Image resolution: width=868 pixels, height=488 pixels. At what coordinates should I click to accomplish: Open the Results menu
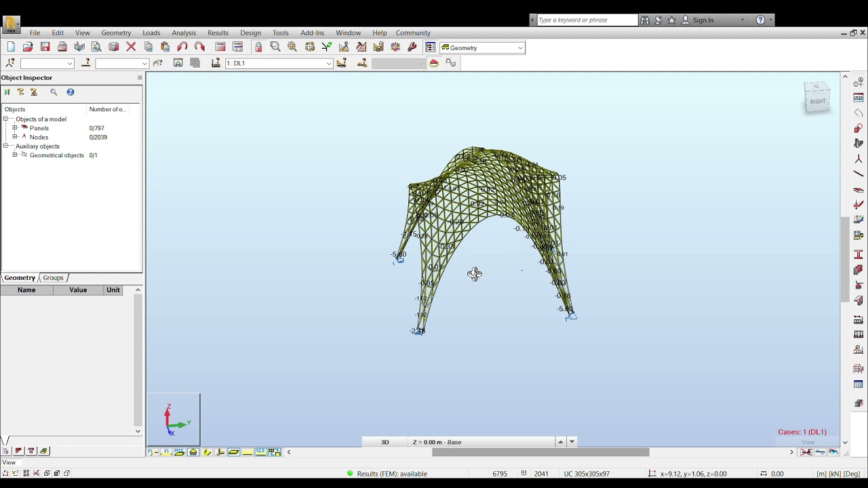218,33
